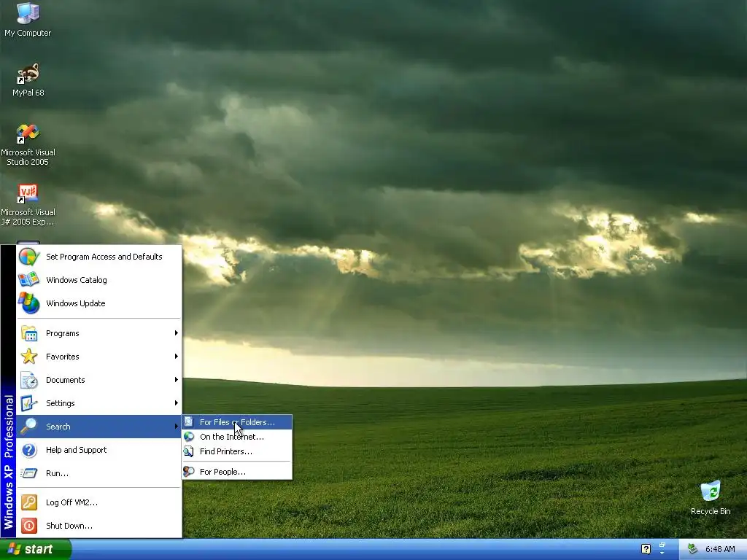Click the For People icon
Image resolution: width=747 pixels, height=560 pixels.
pos(189,472)
